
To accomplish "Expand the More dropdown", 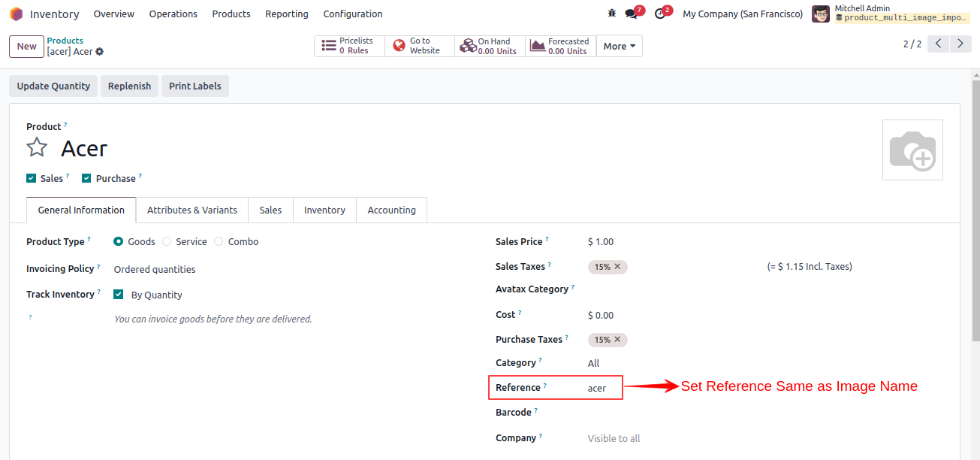I will [620, 46].
